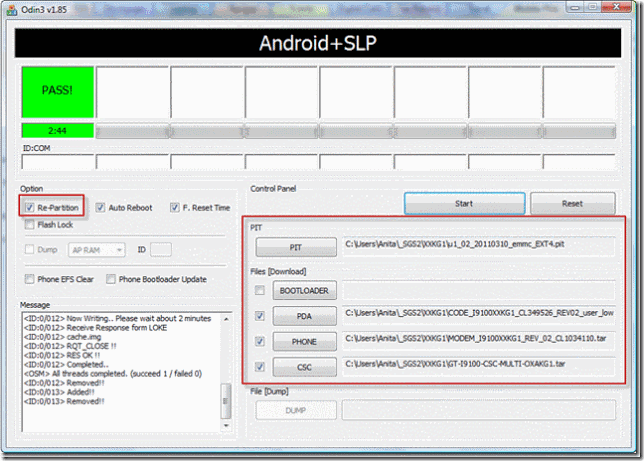Enable Phone EFS Clear option
The image size is (644, 461).
(30, 279)
